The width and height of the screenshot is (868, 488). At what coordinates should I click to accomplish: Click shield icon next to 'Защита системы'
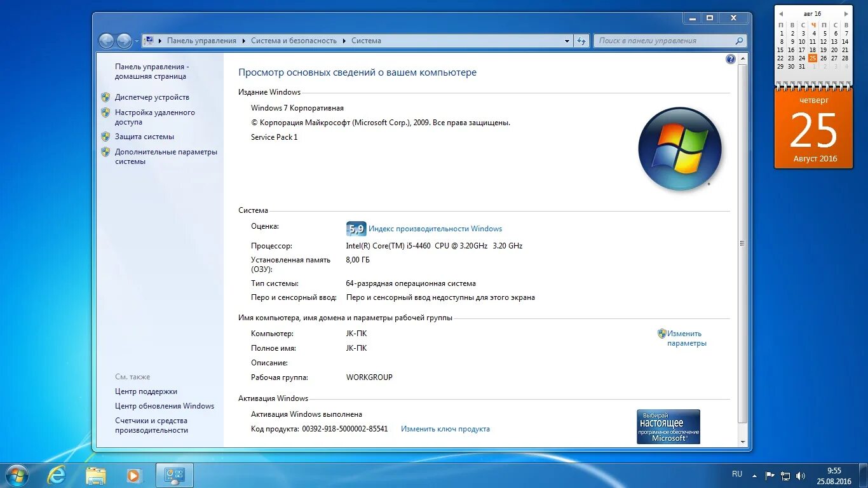coord(105,137)
